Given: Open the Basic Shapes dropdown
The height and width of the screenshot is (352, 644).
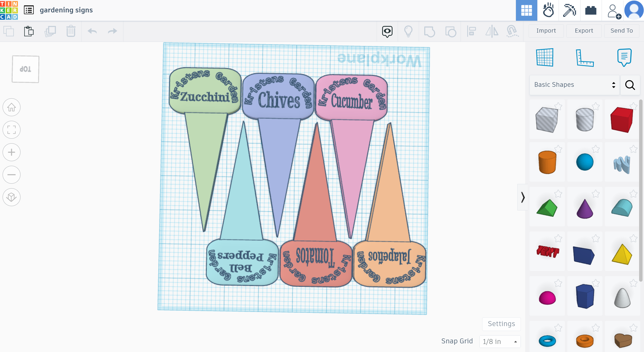Looking at the screenshot, I should click(x=574, y=85).
